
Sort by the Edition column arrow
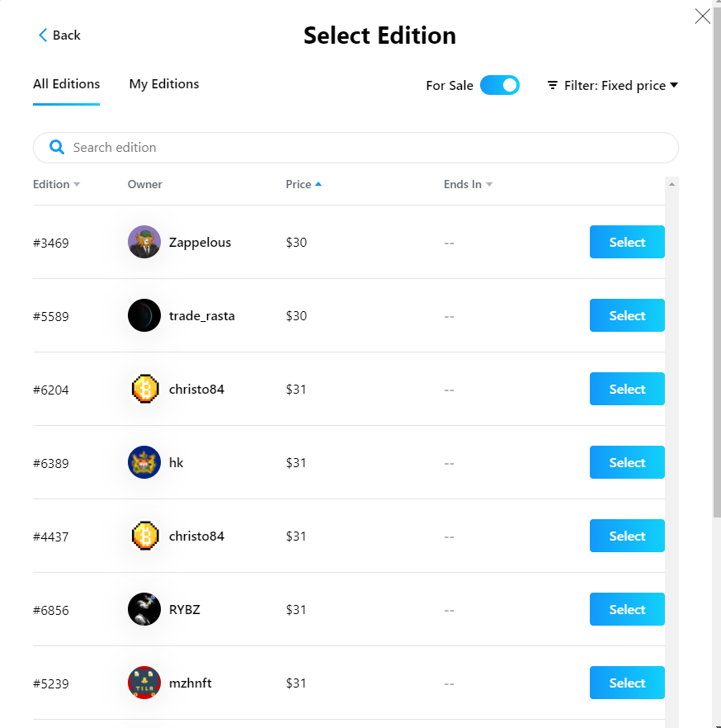[x=77, y=184]
